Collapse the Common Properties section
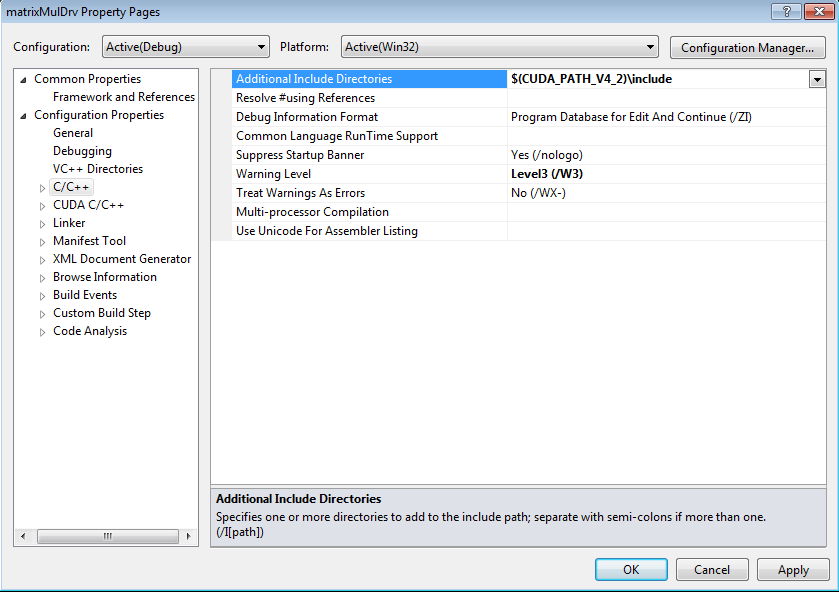Viewport: 839px width, 592px height. tap(24, 80)
